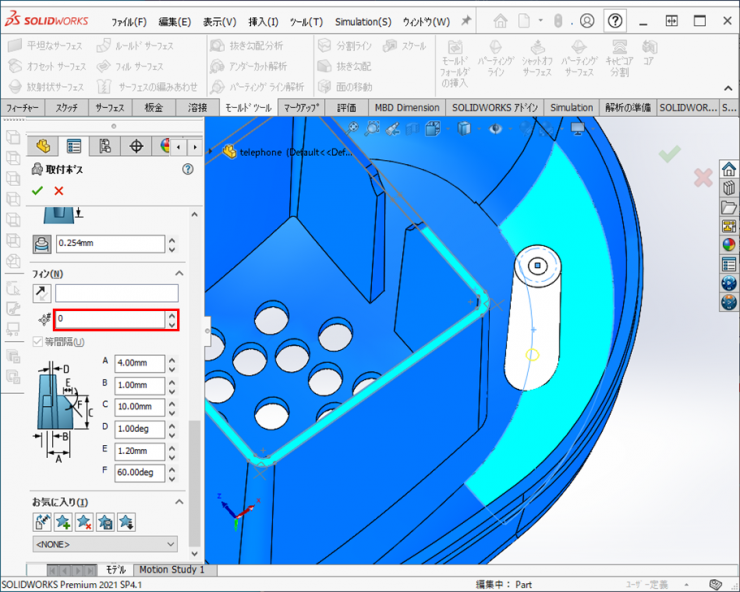Click the add favorite star icon
The width and height of the screenshot is (740, 592).
point(64,522)
